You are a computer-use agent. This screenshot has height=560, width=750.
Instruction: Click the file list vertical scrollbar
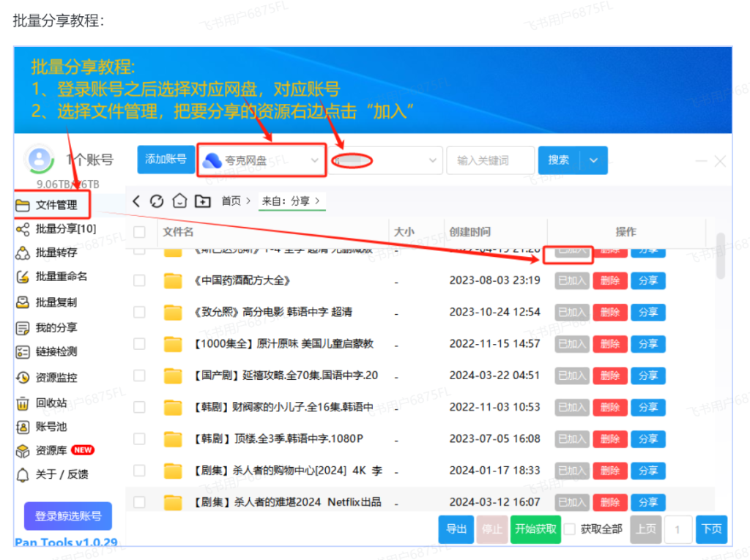[x=720, y=256]
